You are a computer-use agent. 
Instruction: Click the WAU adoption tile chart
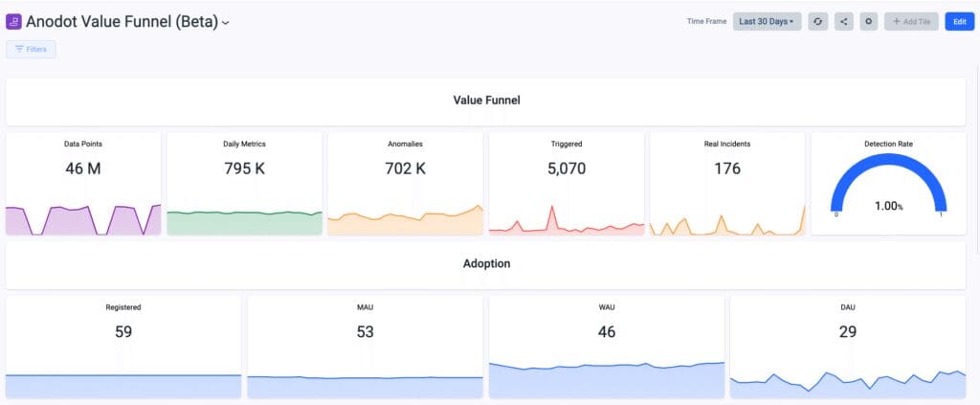[x=607, y=379]
